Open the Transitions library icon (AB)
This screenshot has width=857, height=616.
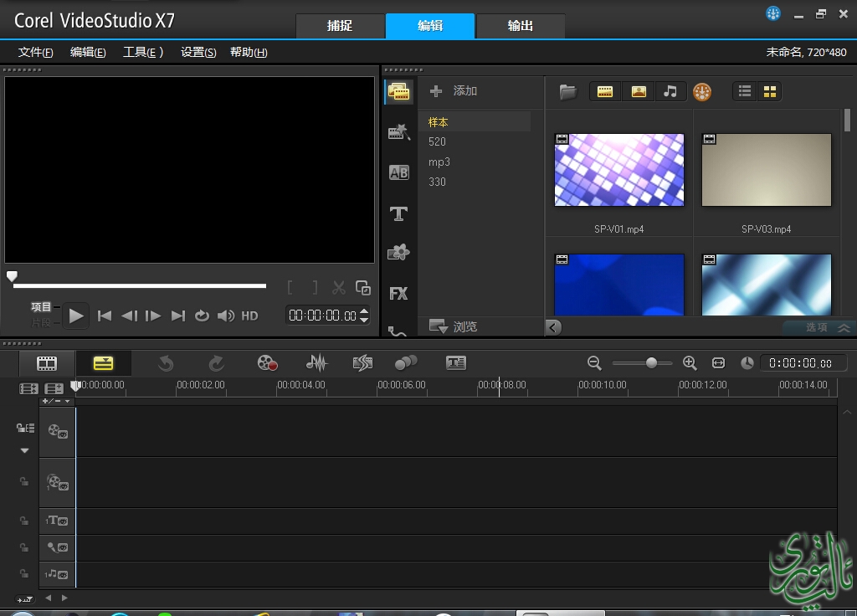[x=398, y=173]
